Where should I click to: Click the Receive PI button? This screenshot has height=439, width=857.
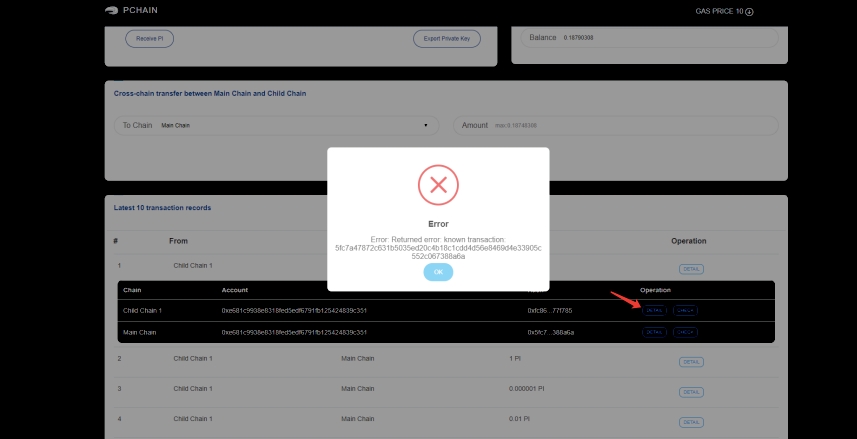(x=149, y=39)
